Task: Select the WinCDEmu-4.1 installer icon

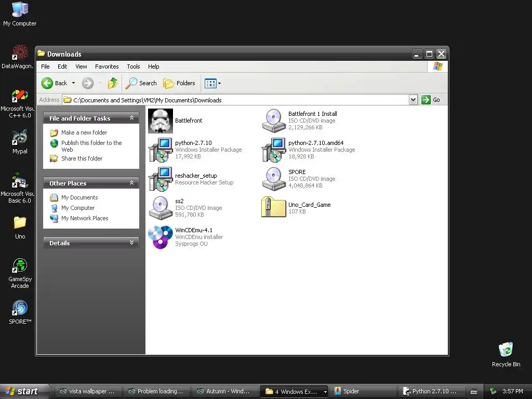Action: click(161, 237)
